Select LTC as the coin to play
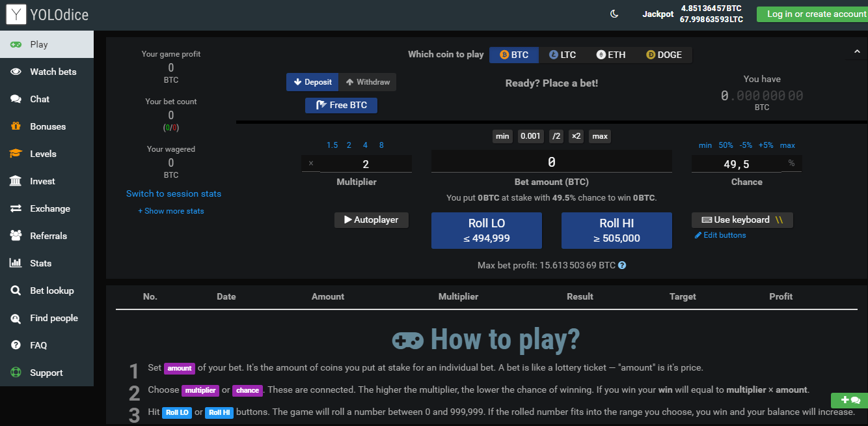 [563, 55]
